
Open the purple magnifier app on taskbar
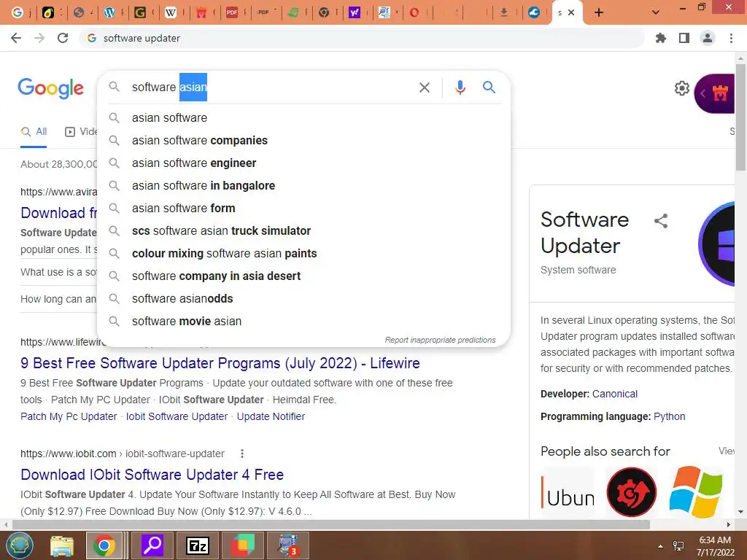(152, 545)
